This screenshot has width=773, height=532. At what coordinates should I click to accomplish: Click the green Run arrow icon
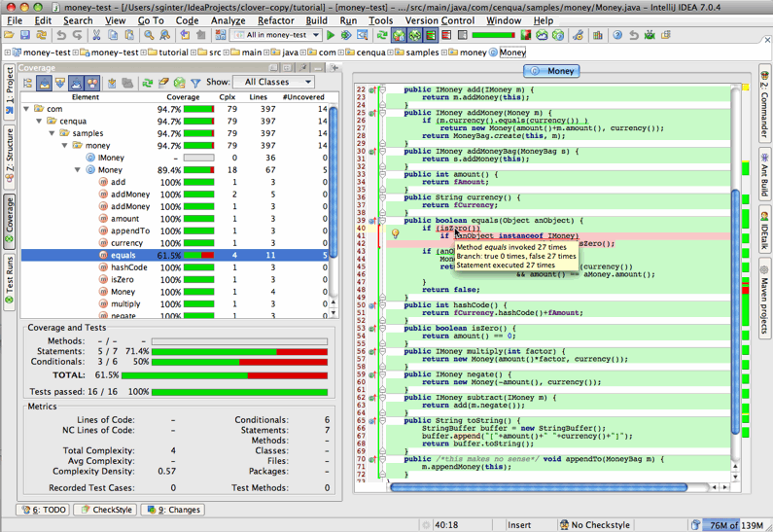(332, 36)
